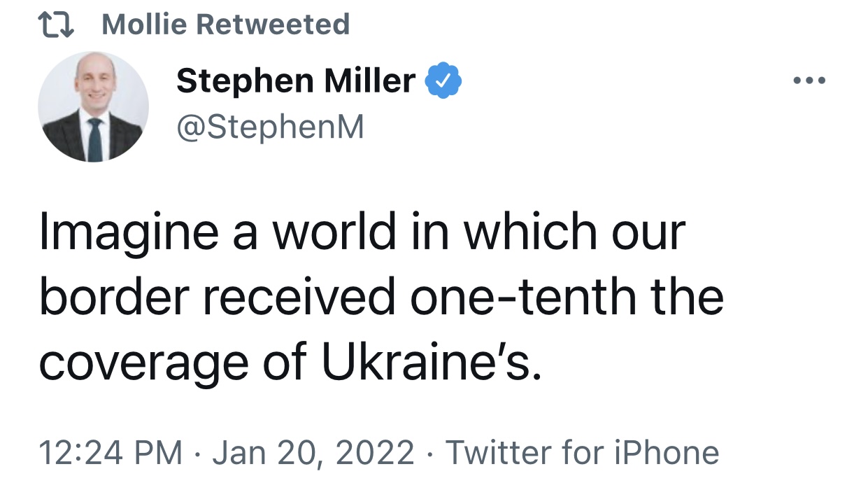The width and height of the screenshot is (868, 504).
Task: Click the @StephenM handle
Action: click(270, 127)
